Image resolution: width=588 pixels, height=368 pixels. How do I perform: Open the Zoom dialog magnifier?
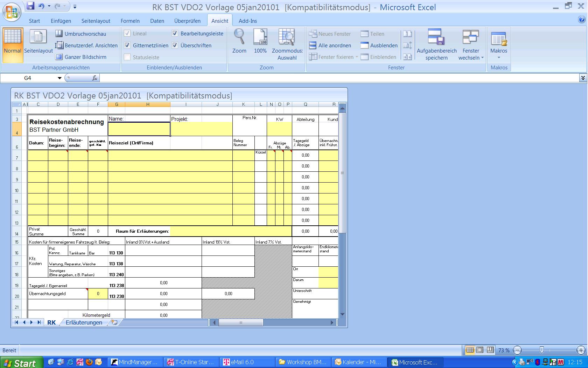coord(239,41)
